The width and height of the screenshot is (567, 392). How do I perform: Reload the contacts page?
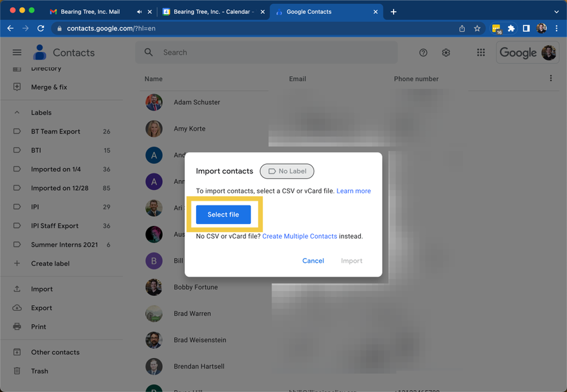[41, 28]
